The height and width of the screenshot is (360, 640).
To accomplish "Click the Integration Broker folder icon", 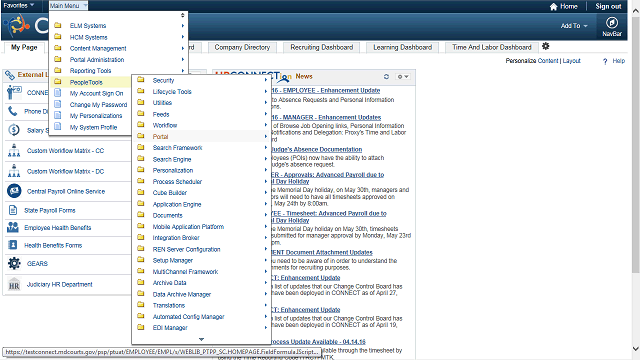I will 141,237.
